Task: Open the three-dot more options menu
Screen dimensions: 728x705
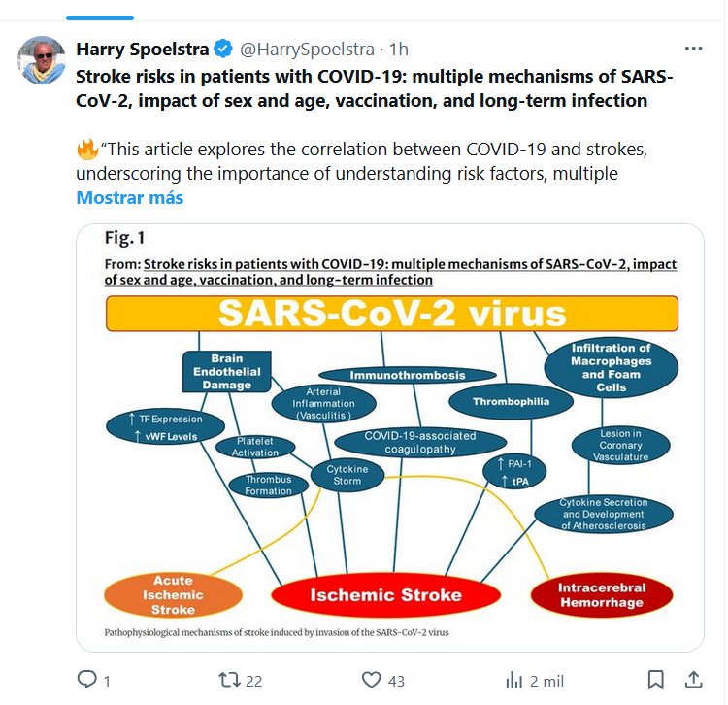Action: point(693,49)
